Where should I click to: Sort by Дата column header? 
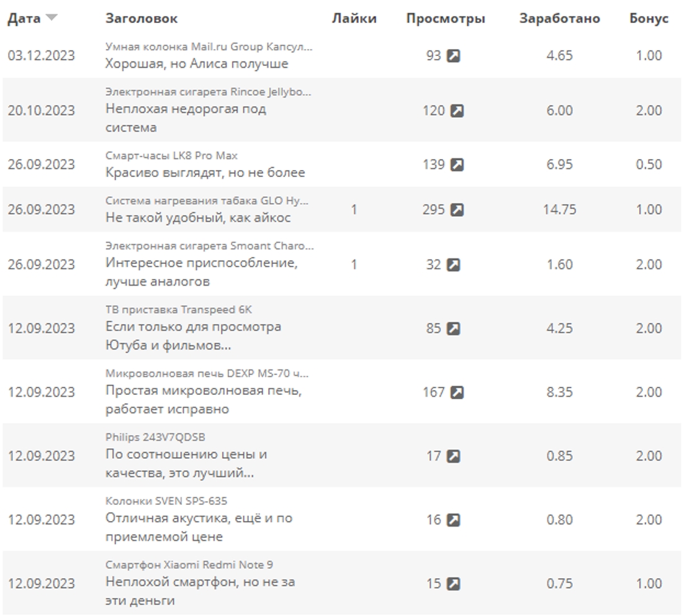(x=24, y=19)
